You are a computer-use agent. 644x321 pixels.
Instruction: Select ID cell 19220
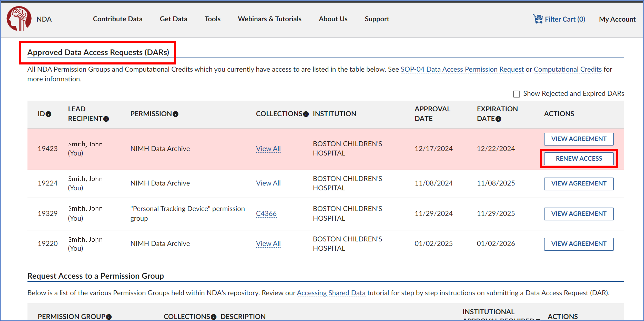[47, 243]
